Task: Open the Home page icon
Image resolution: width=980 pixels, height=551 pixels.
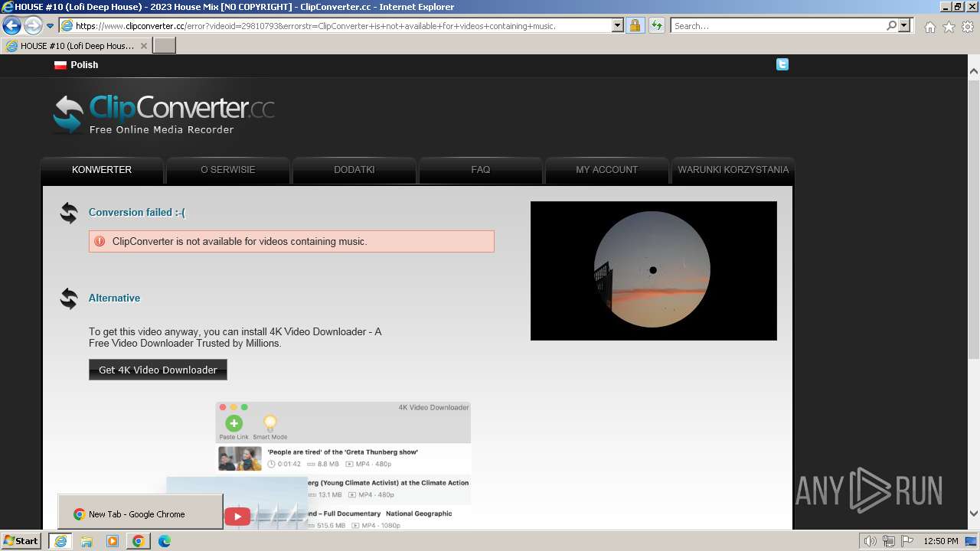Action: point(929,27)
